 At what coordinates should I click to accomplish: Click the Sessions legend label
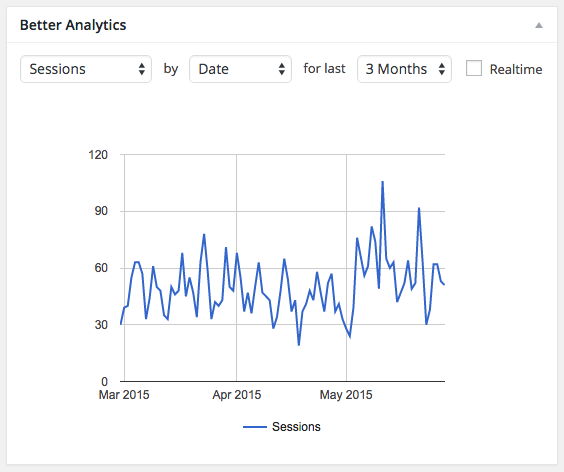(x=296, y=427)
